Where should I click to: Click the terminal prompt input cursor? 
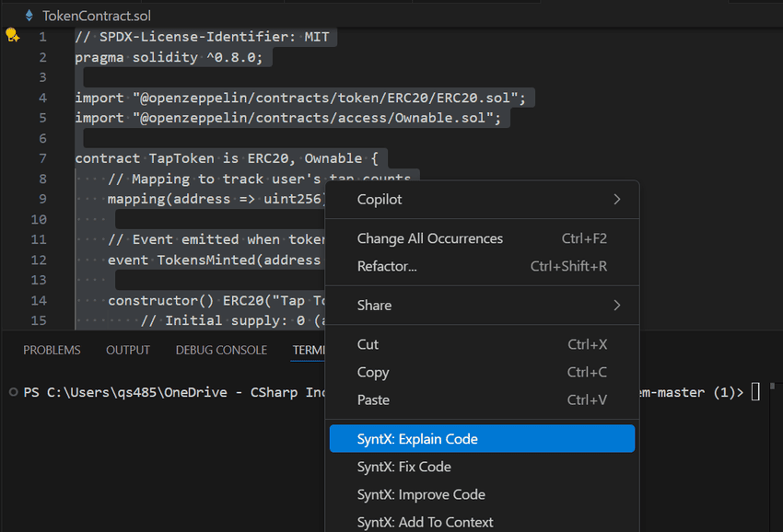click(x=755, y=392)
